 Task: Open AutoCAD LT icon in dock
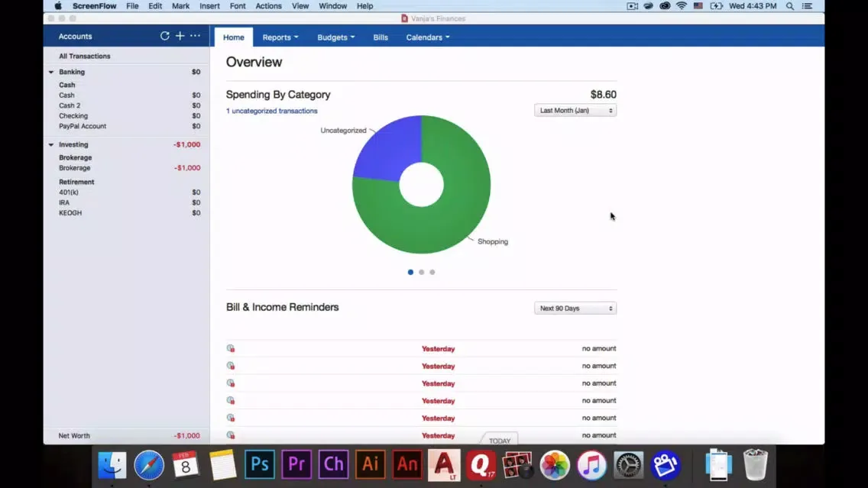point(444,464)
